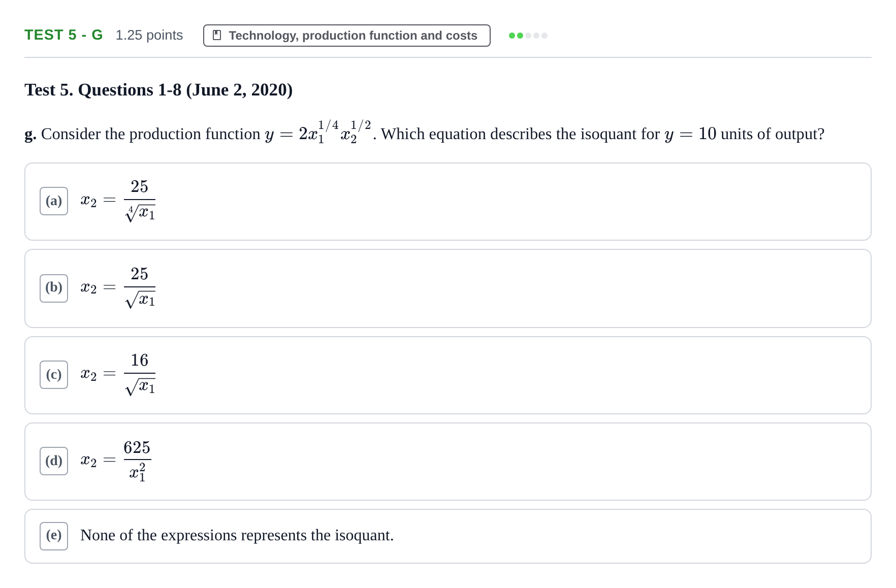Viewport: 896px width, 588px height.
Task: Click option (b) formula 25 over root x1
Action: coord(118,287)
